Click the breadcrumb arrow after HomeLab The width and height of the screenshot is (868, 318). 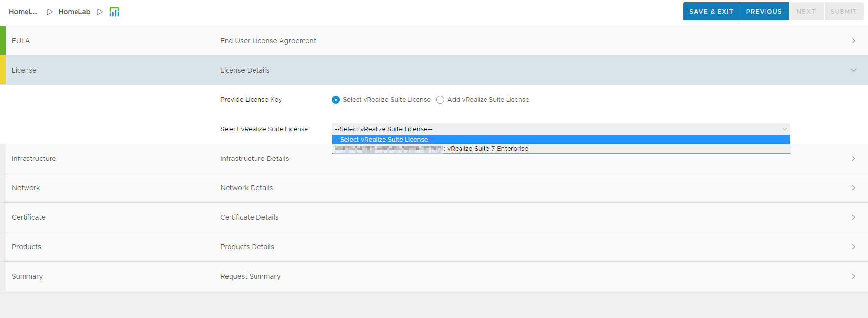[100, 12]
